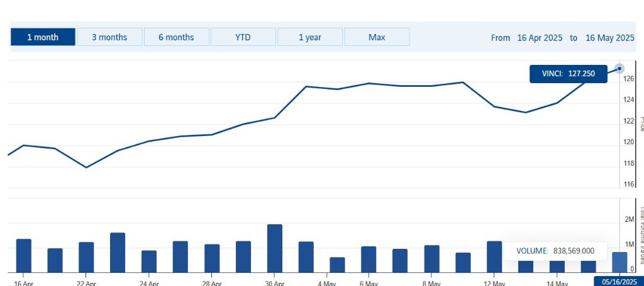Select the YTD time range
Screen dimensions: 644x286
coord(243,37)
